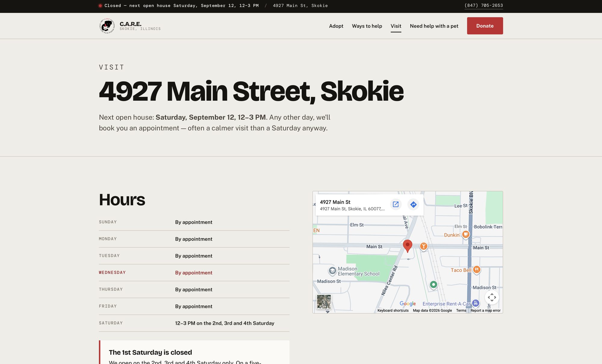The width and height of the screenshot is (602, 364).
Task: Click the orange cocktail bar marker
Action: click(x=424, y=246)
